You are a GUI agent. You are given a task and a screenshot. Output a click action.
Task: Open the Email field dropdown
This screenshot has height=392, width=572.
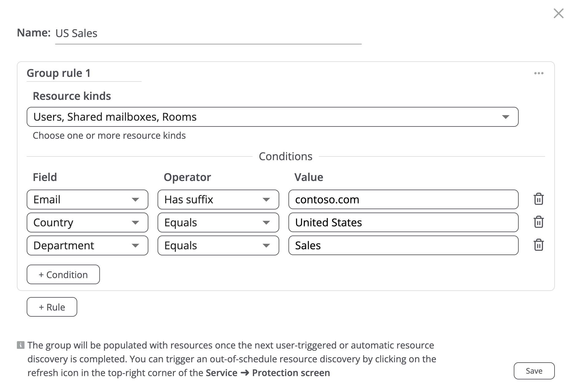coord(87,199)
